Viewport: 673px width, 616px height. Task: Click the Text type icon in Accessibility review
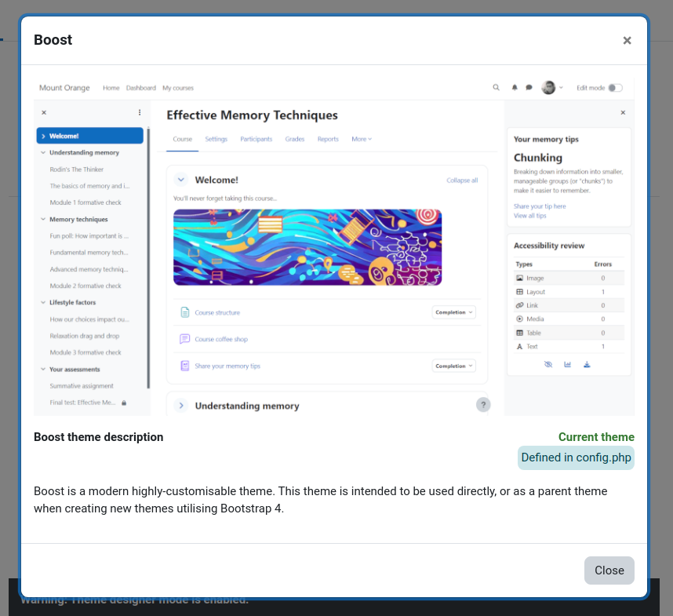point(519,346)
